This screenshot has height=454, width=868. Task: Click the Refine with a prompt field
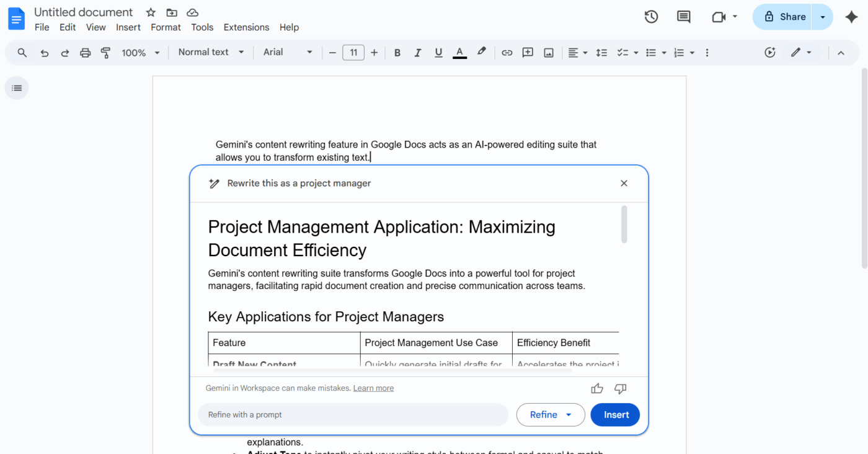click(x=353, y=415)
